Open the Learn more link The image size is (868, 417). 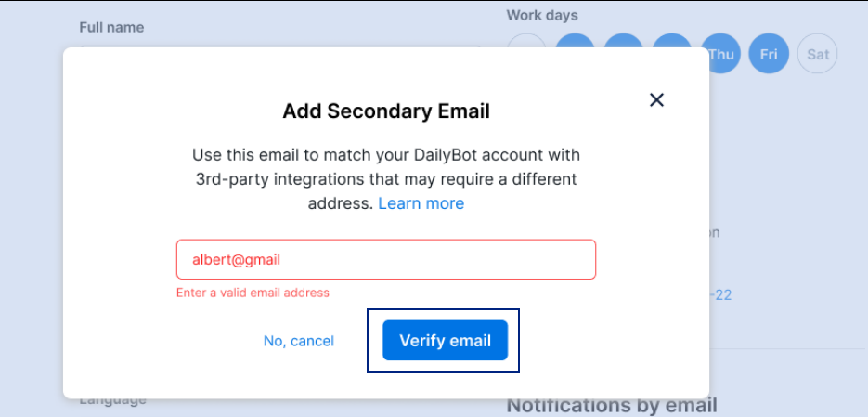coord(421,203)
